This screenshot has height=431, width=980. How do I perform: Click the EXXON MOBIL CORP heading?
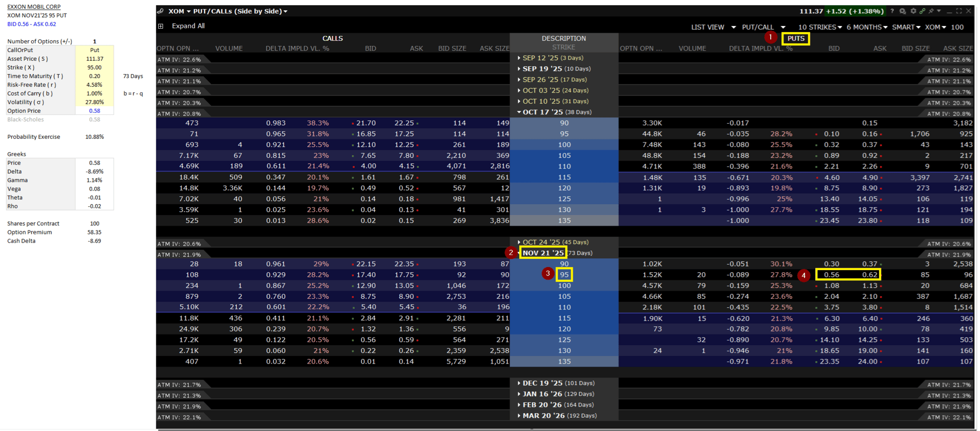coord(34,7)
